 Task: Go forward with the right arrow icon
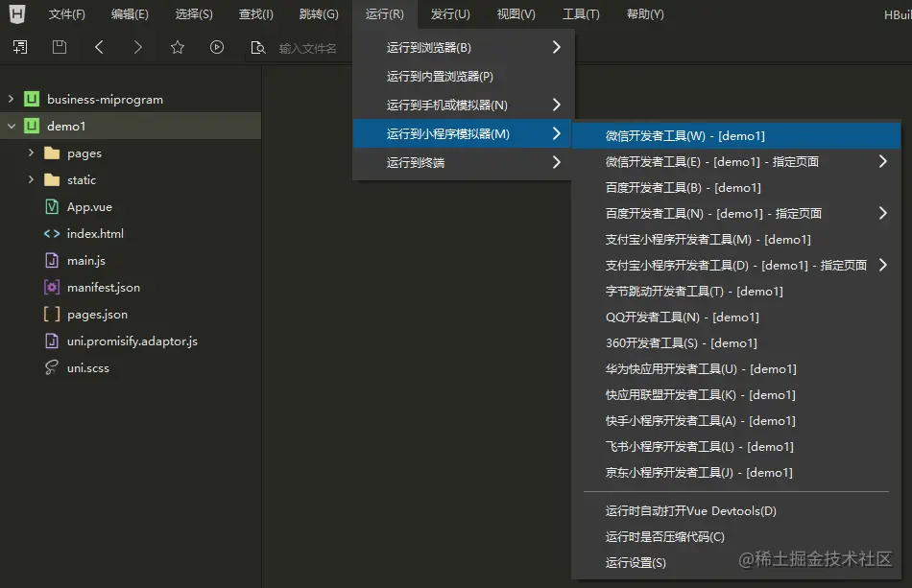[x=138, y=47]
